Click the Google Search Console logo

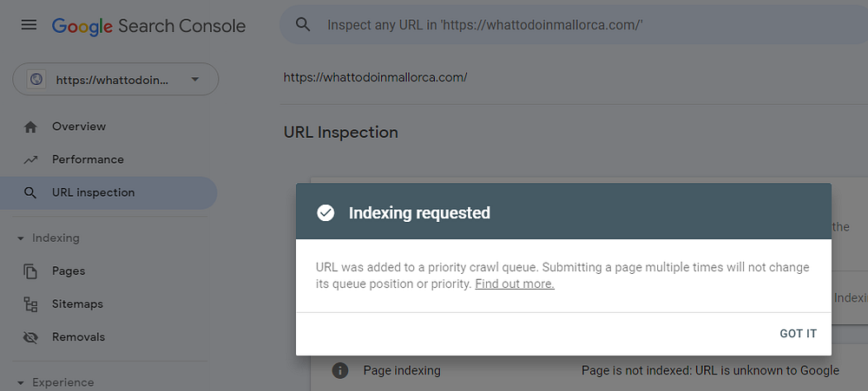148,25
